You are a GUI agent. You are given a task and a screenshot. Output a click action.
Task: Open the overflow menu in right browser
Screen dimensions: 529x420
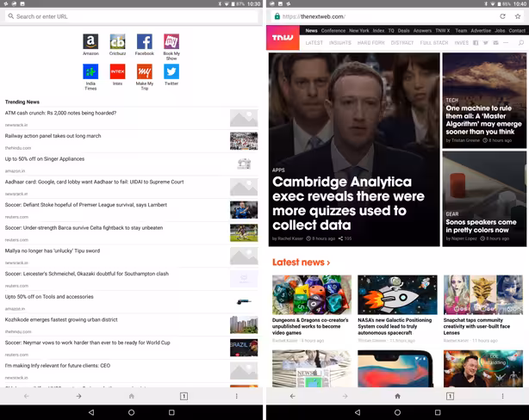[502, 396]
